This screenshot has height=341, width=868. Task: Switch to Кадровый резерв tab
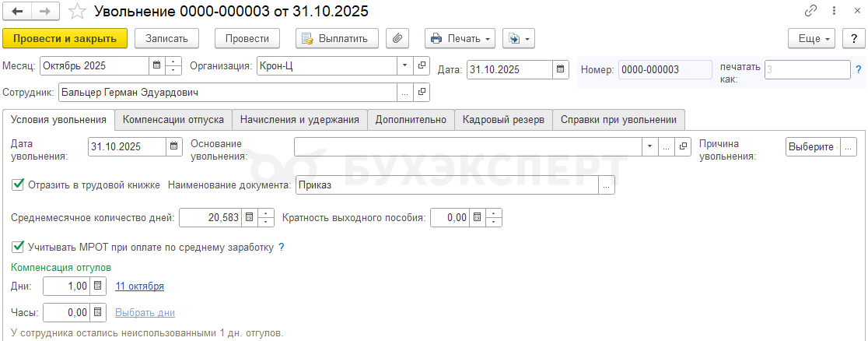click(x=504, y=120)
